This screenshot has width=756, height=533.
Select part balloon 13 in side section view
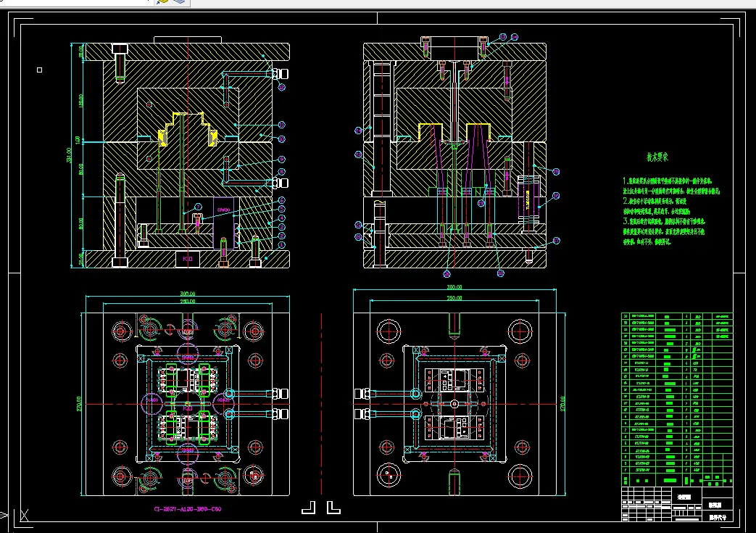(503, 37)
